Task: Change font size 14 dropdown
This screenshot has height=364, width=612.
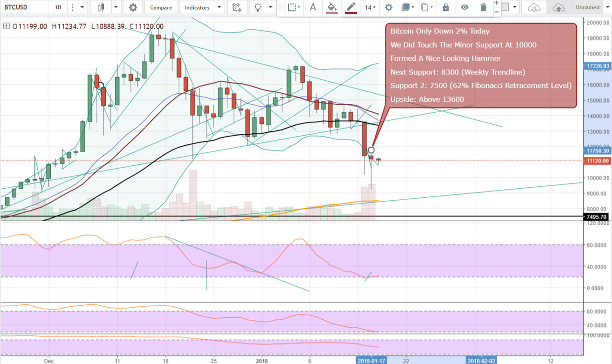Action: click(x=370, y=7)
